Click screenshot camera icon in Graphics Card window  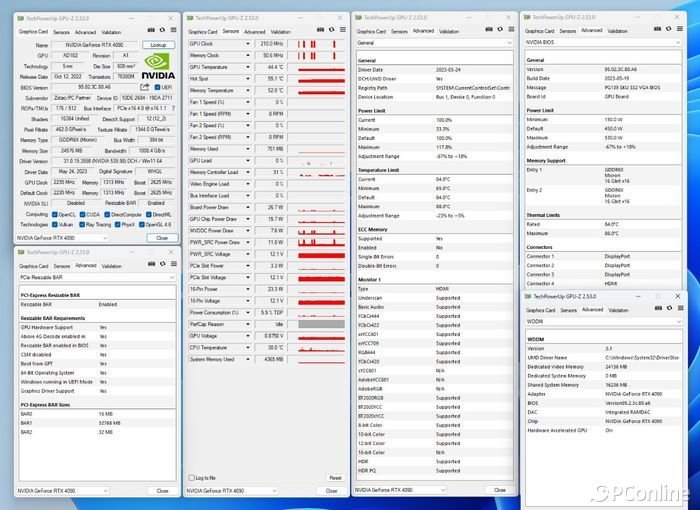(151, 30)
